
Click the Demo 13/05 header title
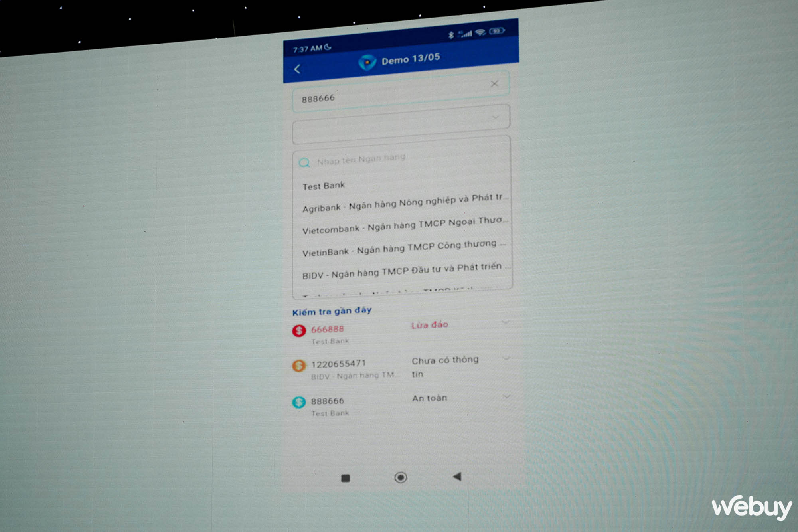click(x=411, y=59)
